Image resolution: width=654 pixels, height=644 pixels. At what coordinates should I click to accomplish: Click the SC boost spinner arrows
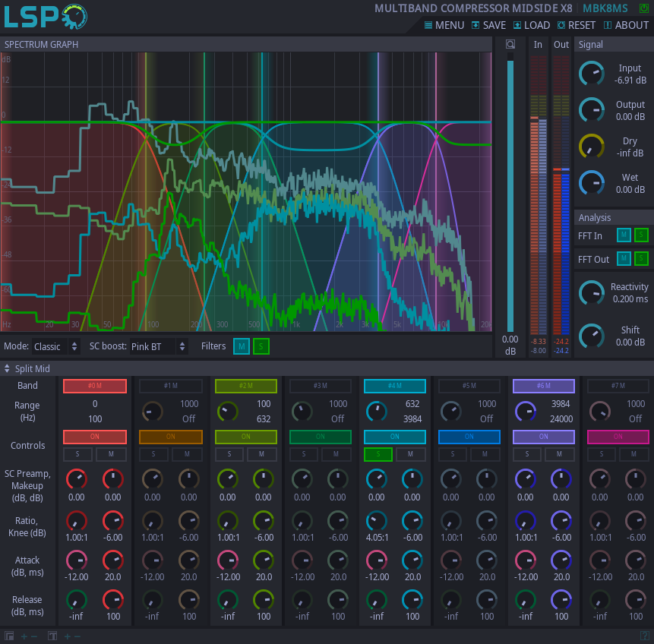pos(182,346)
